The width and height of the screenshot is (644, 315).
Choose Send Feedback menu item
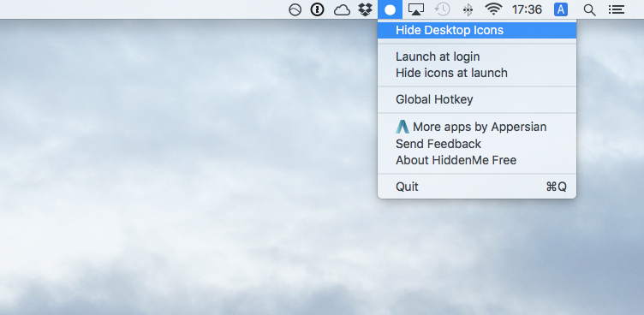point(477,144)
